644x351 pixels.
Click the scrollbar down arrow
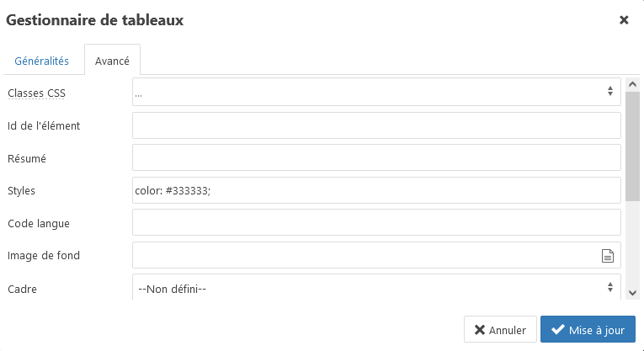(632, 292)
